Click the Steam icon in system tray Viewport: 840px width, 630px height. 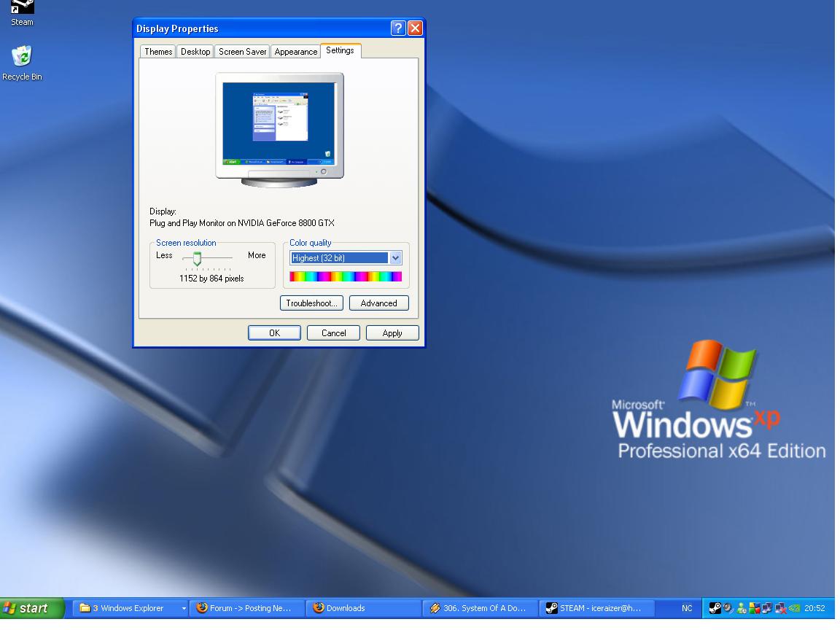(x=715, y=608)
